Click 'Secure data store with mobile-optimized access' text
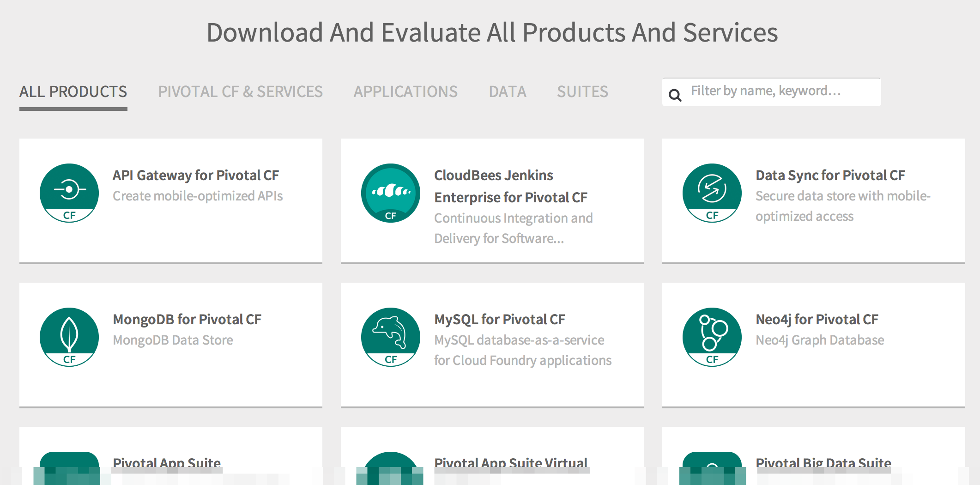980x485 pixels. pos(843,206)
